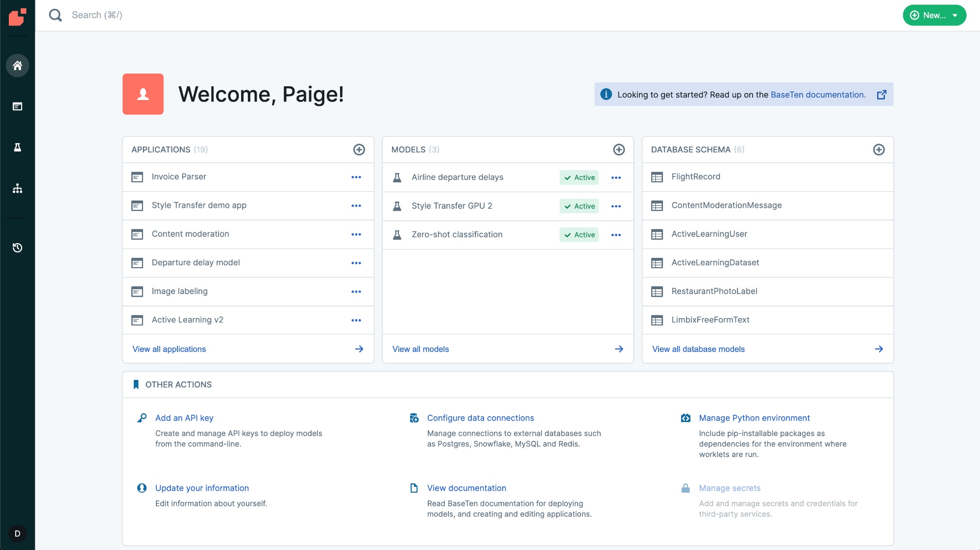Open the Update your information link
Screen dimensions: 980x550
point(202,488)
